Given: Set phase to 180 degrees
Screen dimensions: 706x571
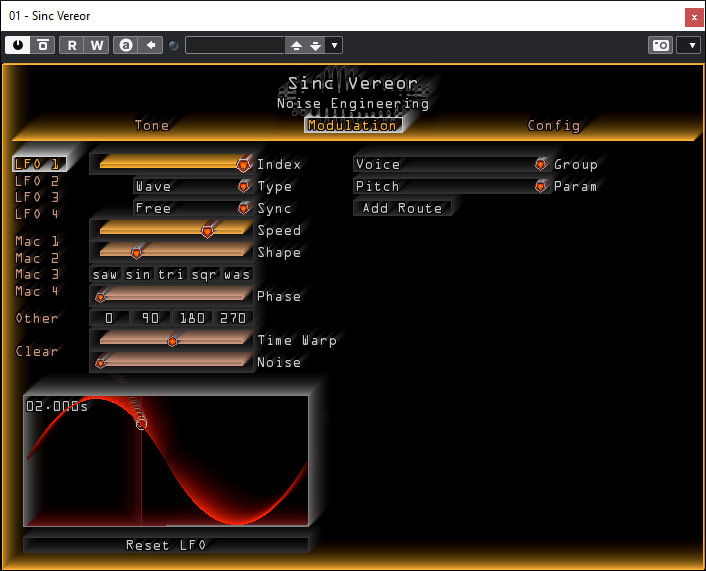Looking at the screenshot, I should (x=193, y=318).
